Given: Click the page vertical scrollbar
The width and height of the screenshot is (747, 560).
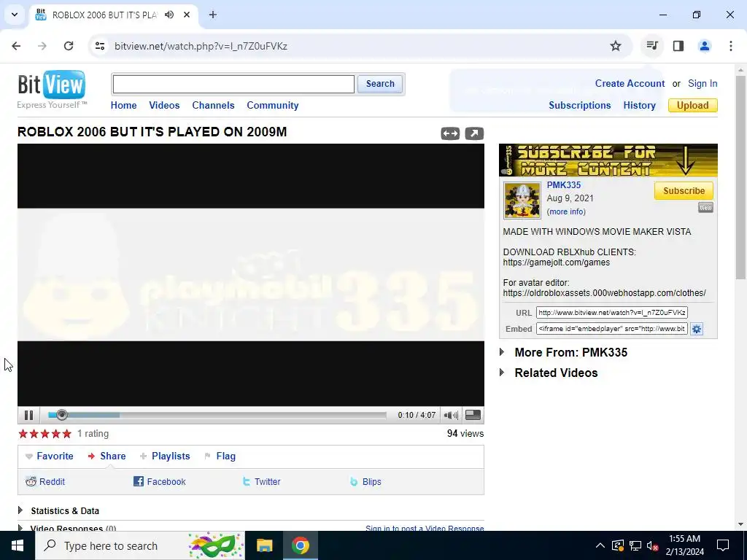Looking at the screenshot, I should 741,176.
